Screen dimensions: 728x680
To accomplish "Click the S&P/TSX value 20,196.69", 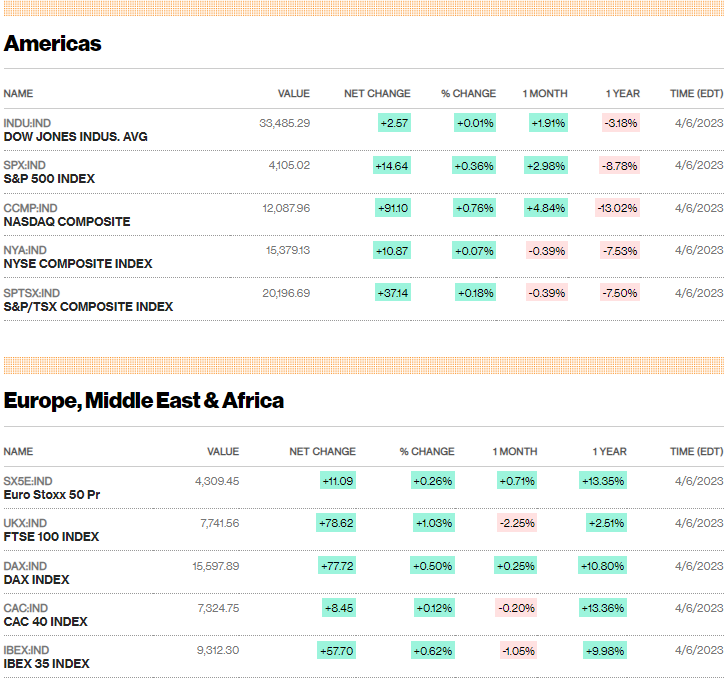I will [x=286, y=293].
